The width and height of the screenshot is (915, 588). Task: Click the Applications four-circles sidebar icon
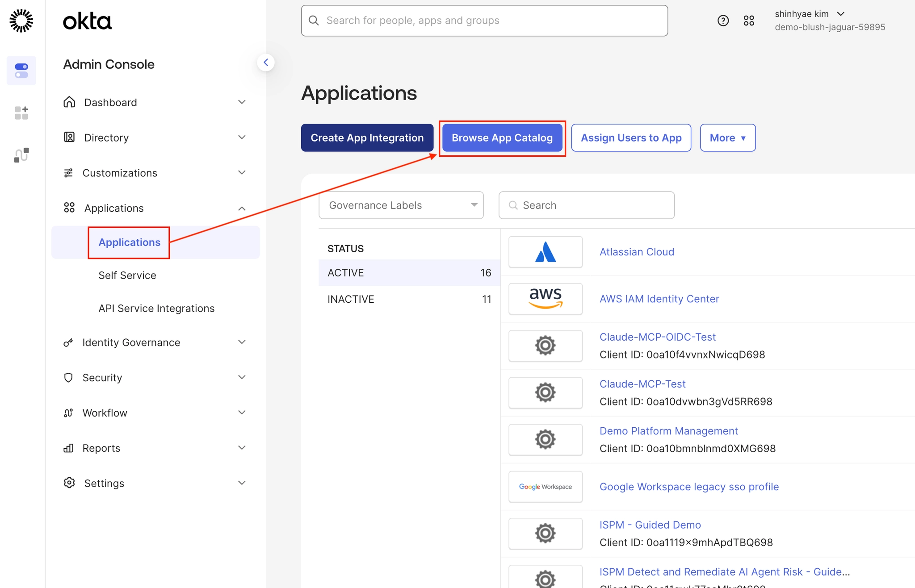69,208
